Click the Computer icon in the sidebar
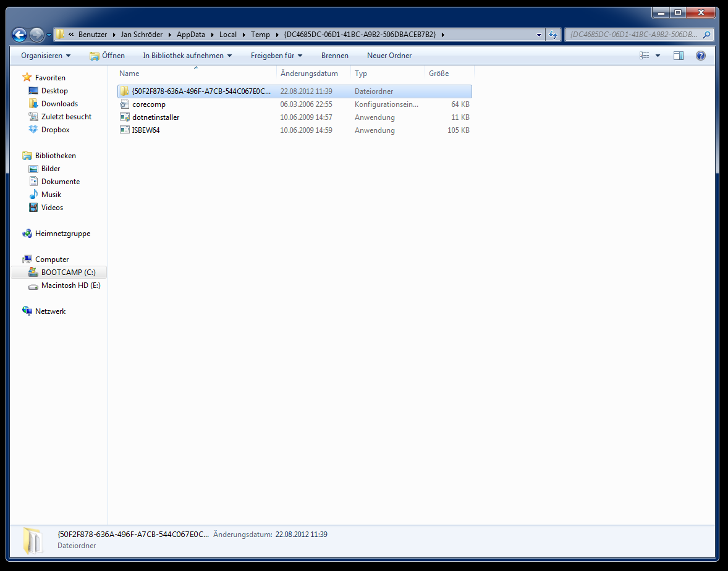This screenshot has height=571, width=728. click(27, 259)
